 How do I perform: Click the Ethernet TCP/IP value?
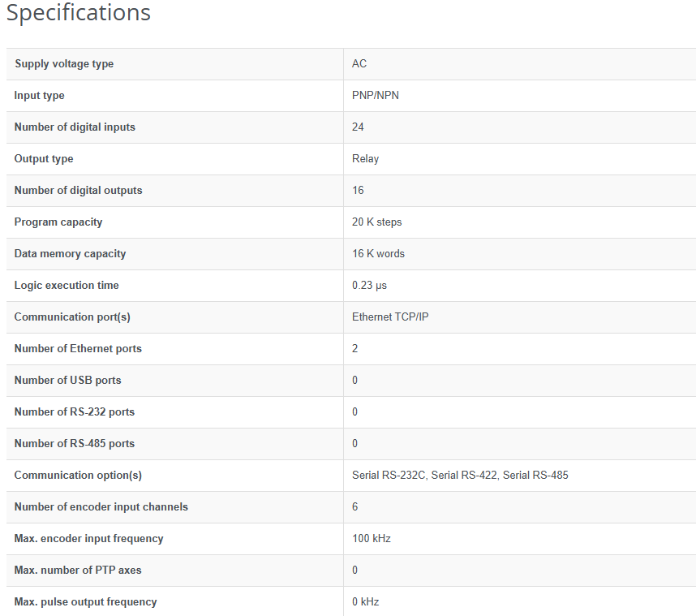pyautogui.click(x=390, y=317)
